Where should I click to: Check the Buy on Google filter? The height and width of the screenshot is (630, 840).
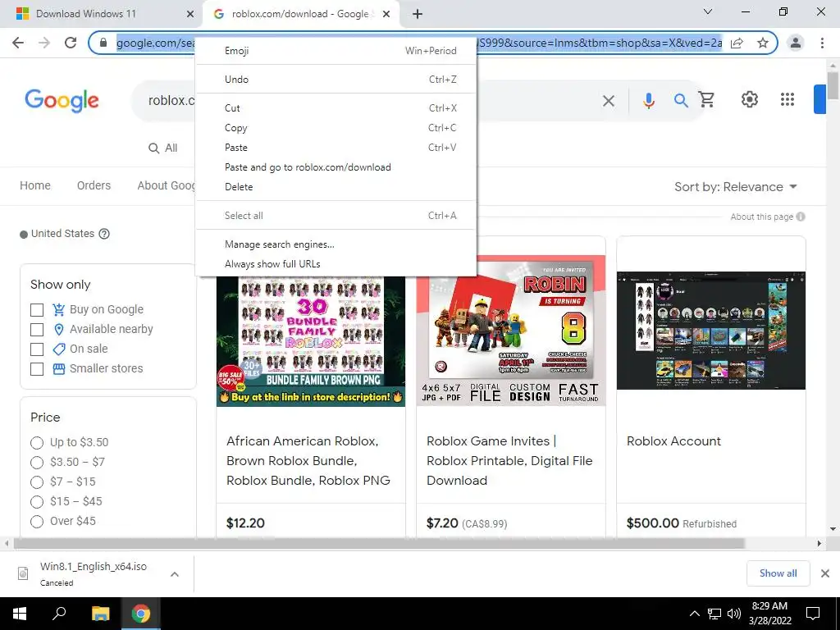click(37, 309)
